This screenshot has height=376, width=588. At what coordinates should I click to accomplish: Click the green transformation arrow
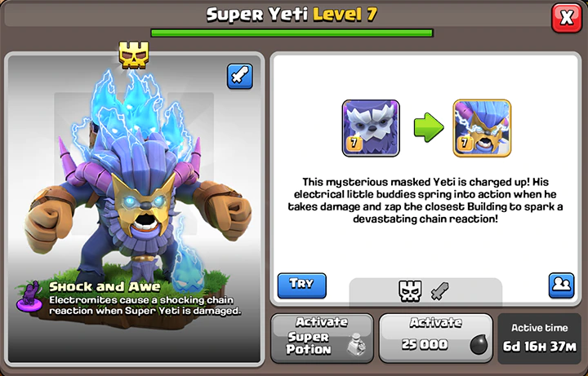(429, 128)
